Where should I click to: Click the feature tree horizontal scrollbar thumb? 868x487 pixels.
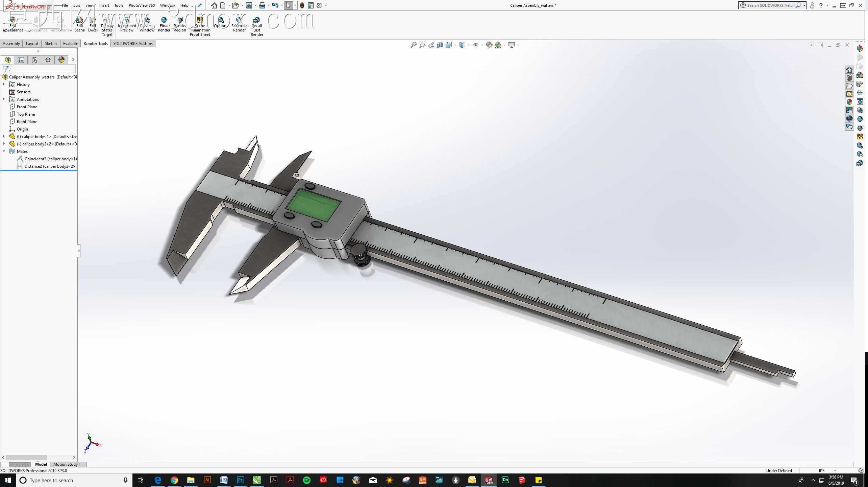[x=26, y=458]
